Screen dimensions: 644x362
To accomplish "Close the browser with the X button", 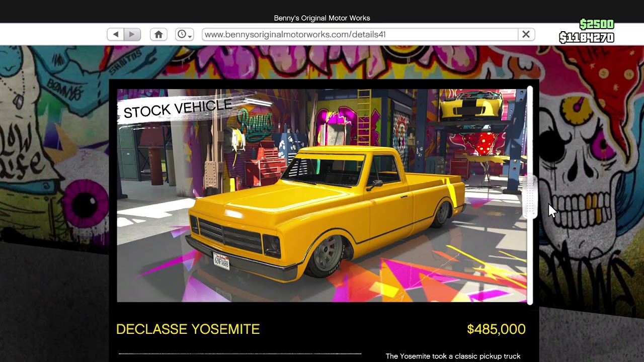I will pos(526,34).
